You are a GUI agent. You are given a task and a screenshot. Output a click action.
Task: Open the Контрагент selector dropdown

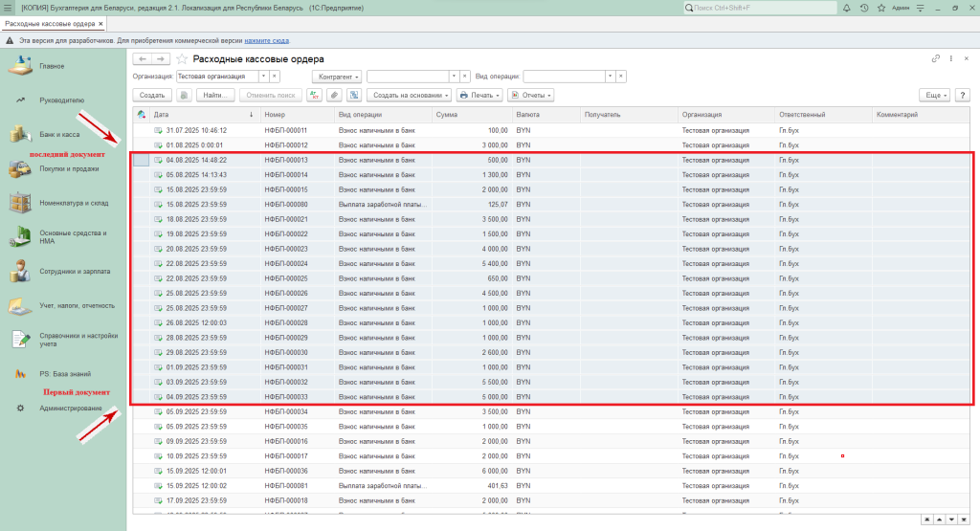pyautogui.click(x=337, y=76)
